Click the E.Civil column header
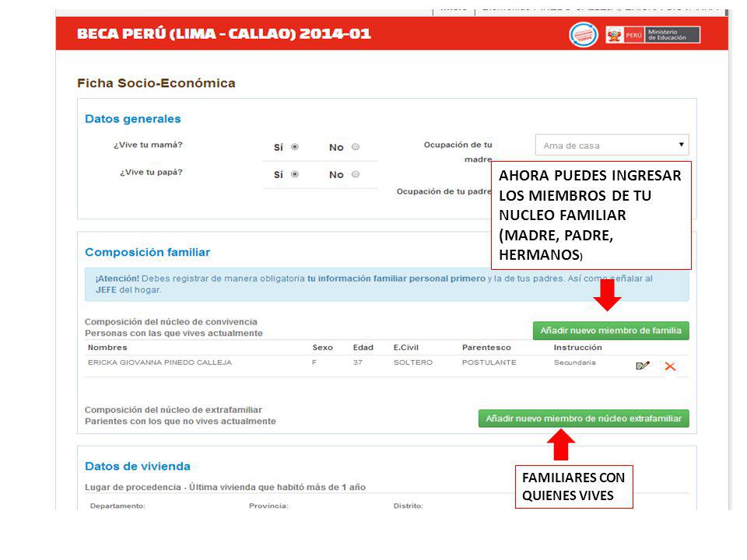The image size is (747, 560). pyautogui.click(x=406, y=348)
